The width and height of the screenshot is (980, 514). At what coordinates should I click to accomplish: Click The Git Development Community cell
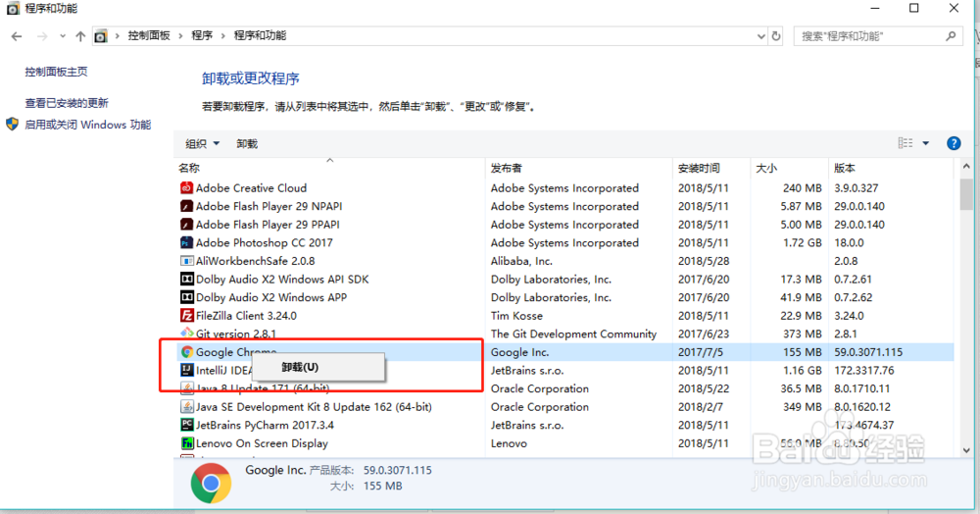[573, 334]
